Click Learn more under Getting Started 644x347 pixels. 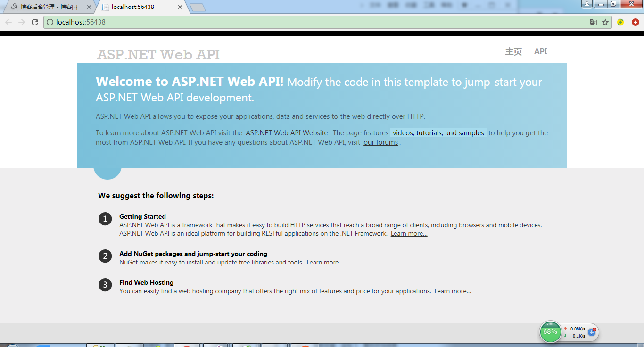[409, 234]
